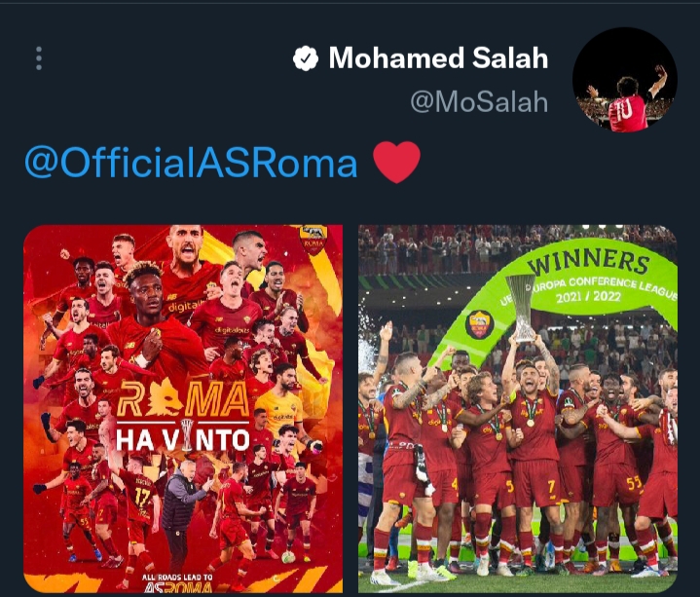Click AS Roma crest in poster corner
Screen dimensions: 700x597
313,241
